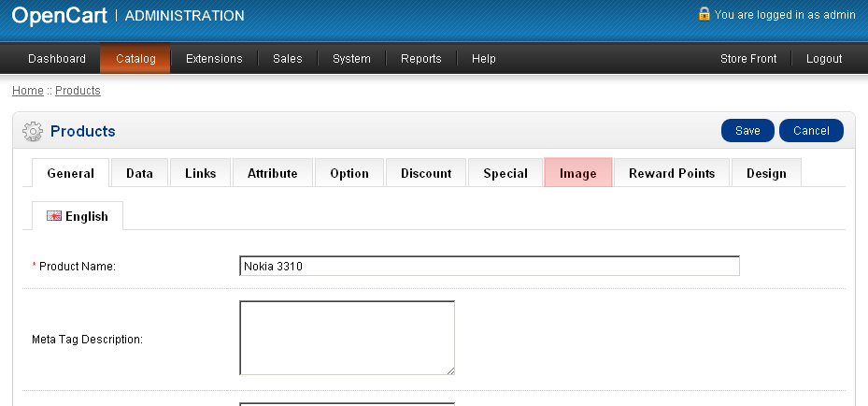Switch to the Data tab
Viewport: 868px width, 406px height.
pos(139,173)
